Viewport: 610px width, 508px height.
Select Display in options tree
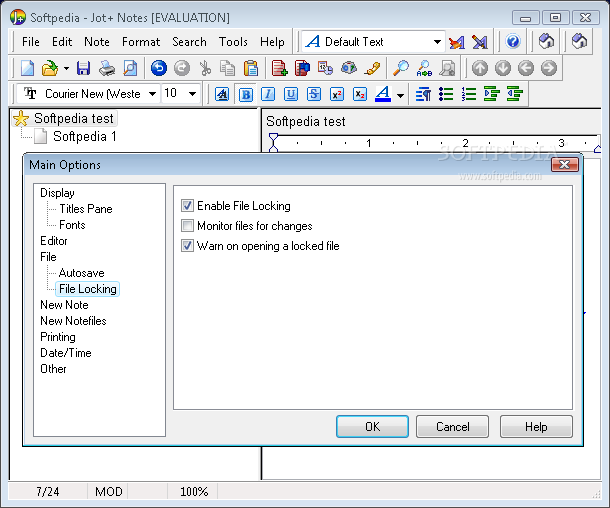(x=57, y=193)
